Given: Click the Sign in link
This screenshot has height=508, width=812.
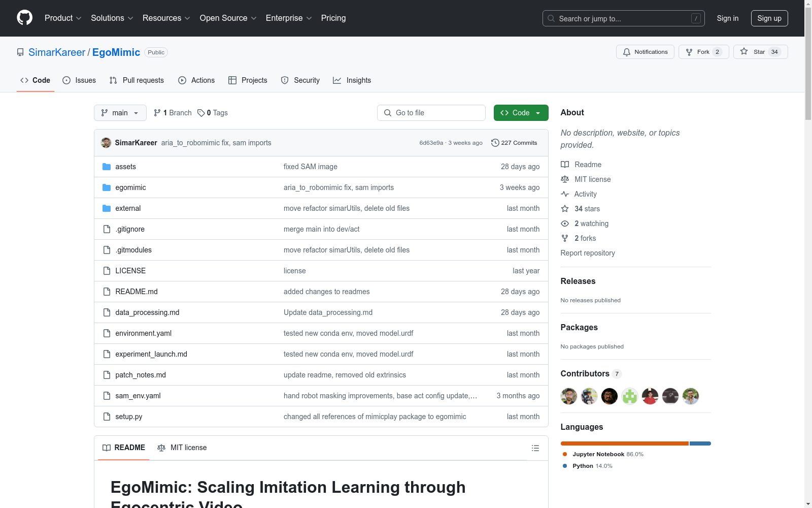Looking at the screenshot, I should click(x=728, y=18).
